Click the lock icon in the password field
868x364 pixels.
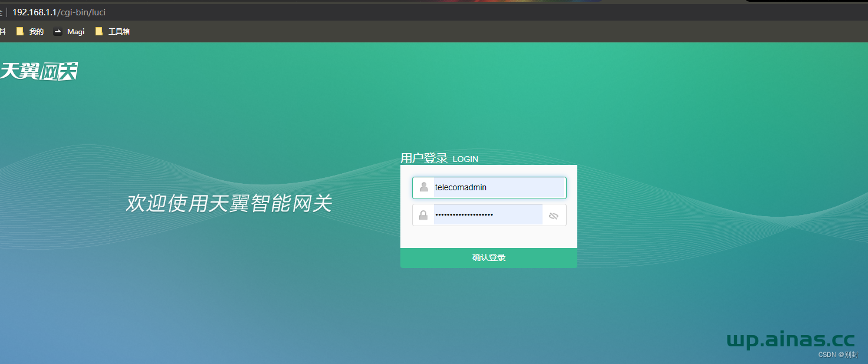(x=423, y=214)
